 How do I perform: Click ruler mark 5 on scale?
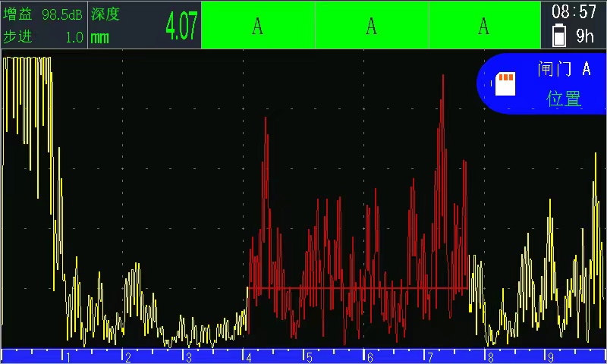pos(310,356)
